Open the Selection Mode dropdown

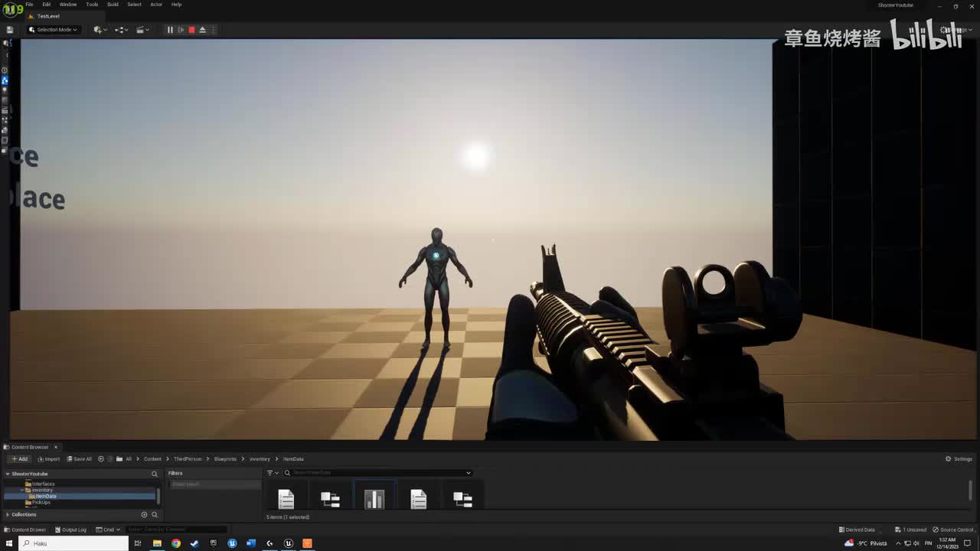53,30
